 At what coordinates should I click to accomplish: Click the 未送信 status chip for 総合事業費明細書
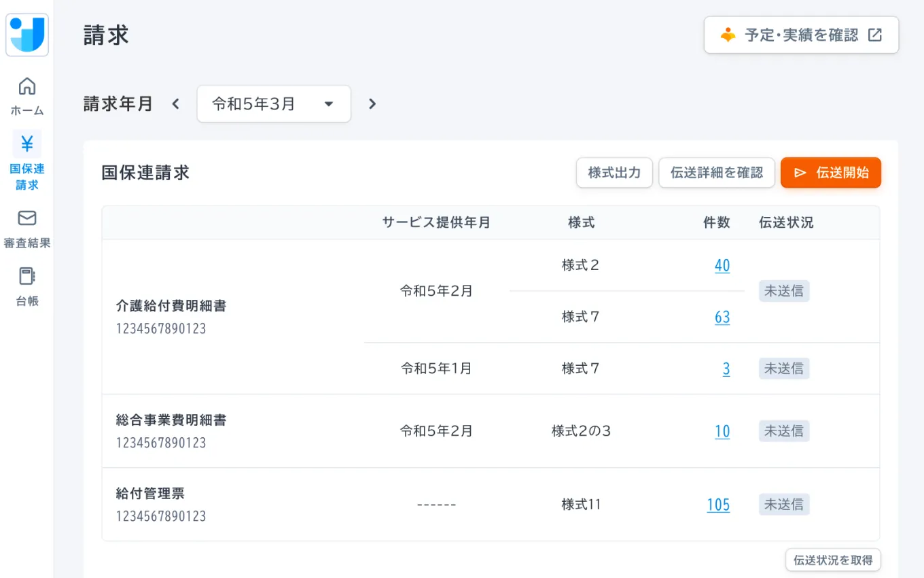(784, 430)
